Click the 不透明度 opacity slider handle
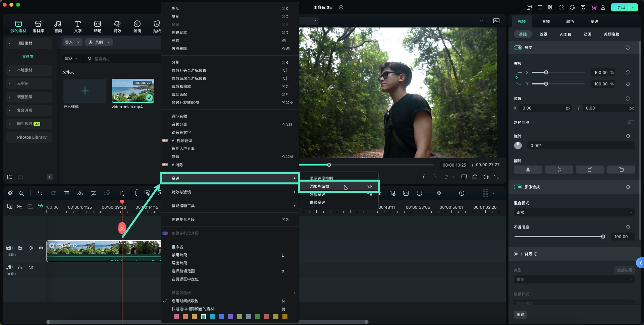The image size is (644, 325). (x=603, y=237)
